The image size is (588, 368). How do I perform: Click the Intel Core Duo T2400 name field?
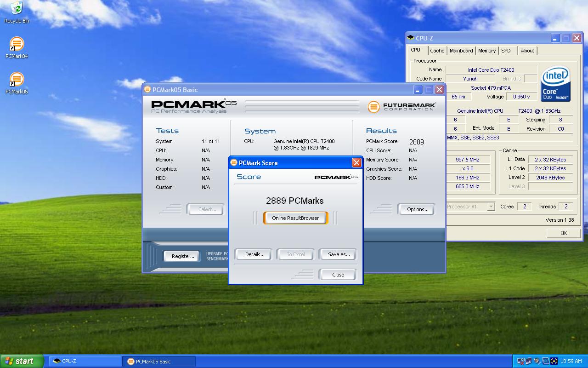491,70
